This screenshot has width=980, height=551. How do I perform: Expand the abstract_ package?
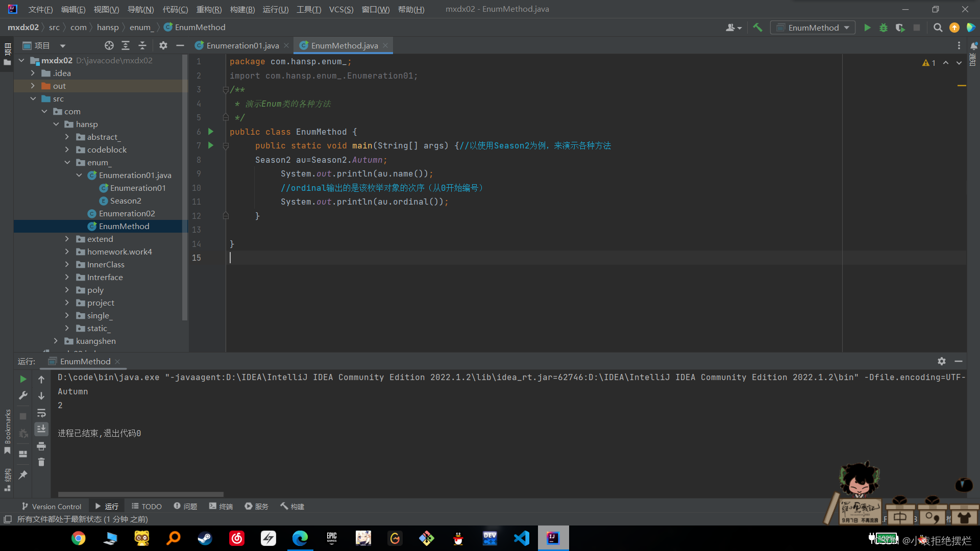click(67, 137)
